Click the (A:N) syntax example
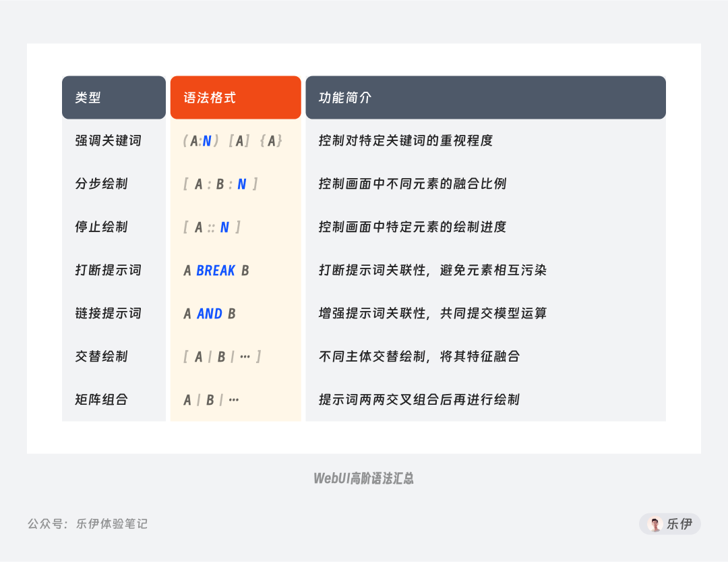The image size is (728, 562). tap(201, 141)
